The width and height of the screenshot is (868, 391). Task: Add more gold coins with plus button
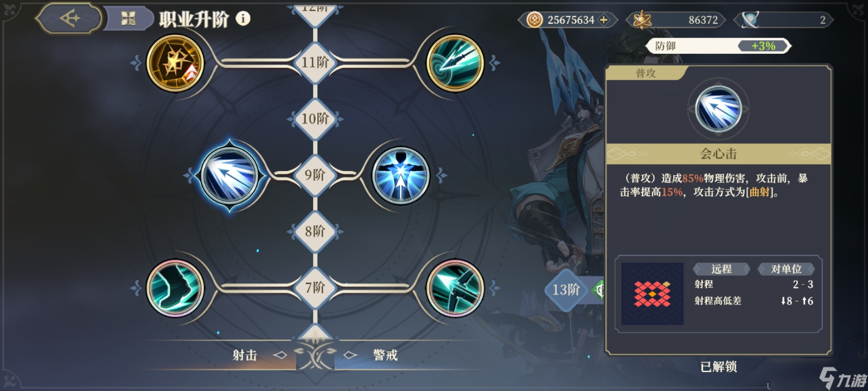(603, 20)
